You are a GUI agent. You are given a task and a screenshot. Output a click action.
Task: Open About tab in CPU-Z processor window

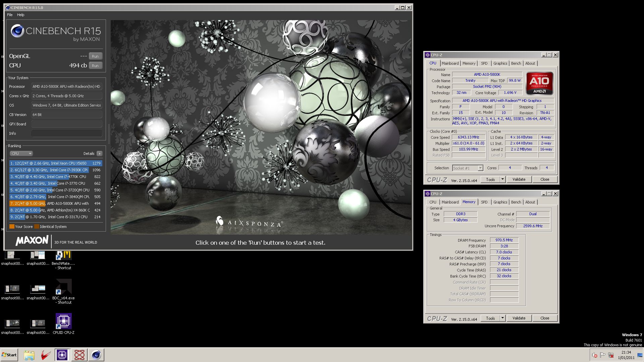coord(530,63)
